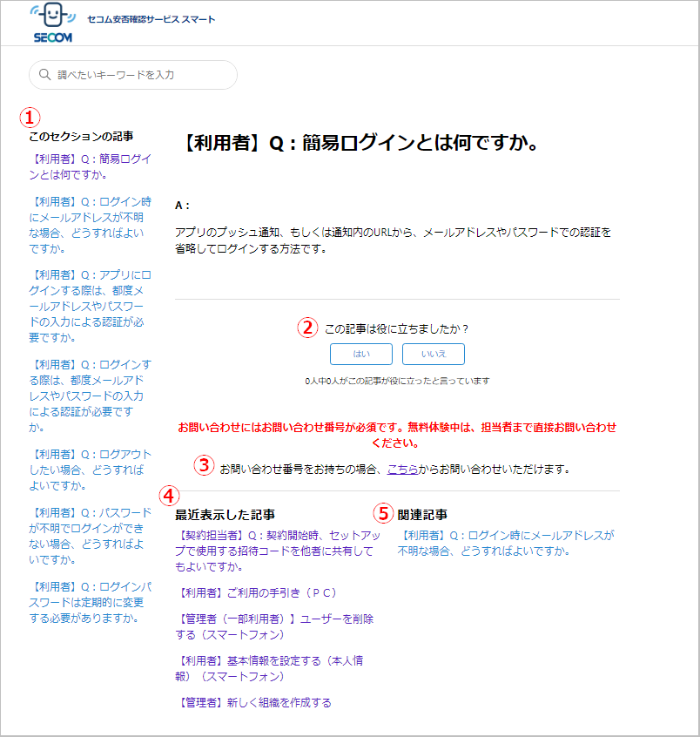Image resolution: width=700 pixels, height=737 pixels.
Task: Open recent article 基本情報を設定する（本人情報）
Action: 270,668
